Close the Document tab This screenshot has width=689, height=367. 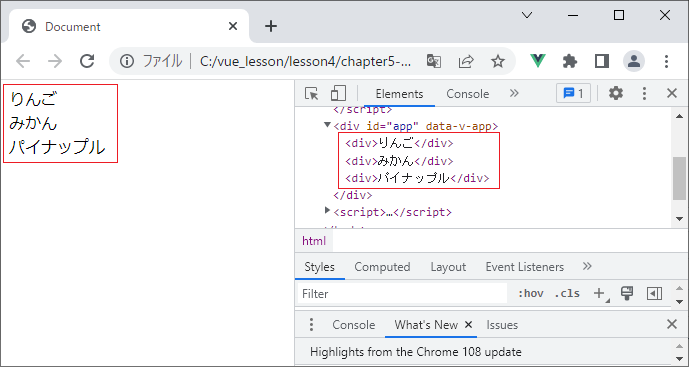[233, 26]
